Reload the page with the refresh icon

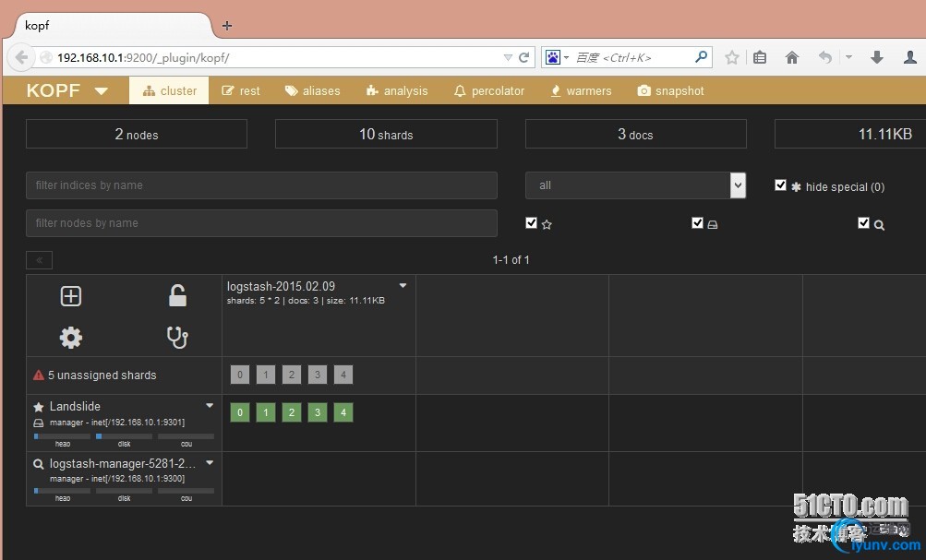(x=523, y=57)
